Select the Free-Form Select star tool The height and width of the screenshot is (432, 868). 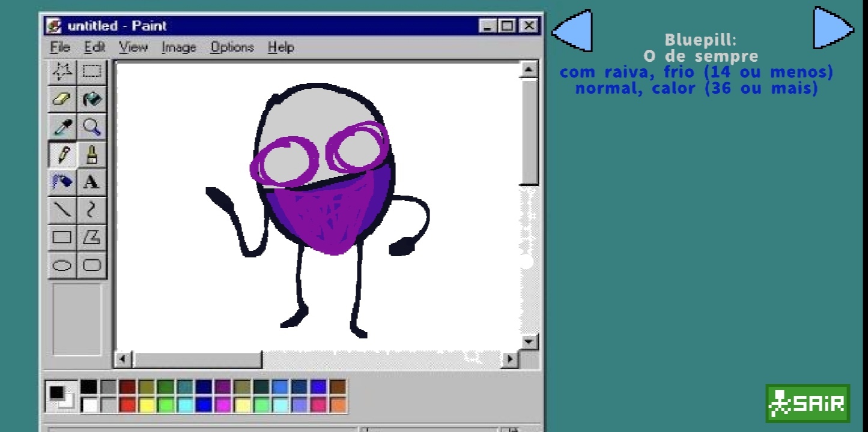coord(62,71)
